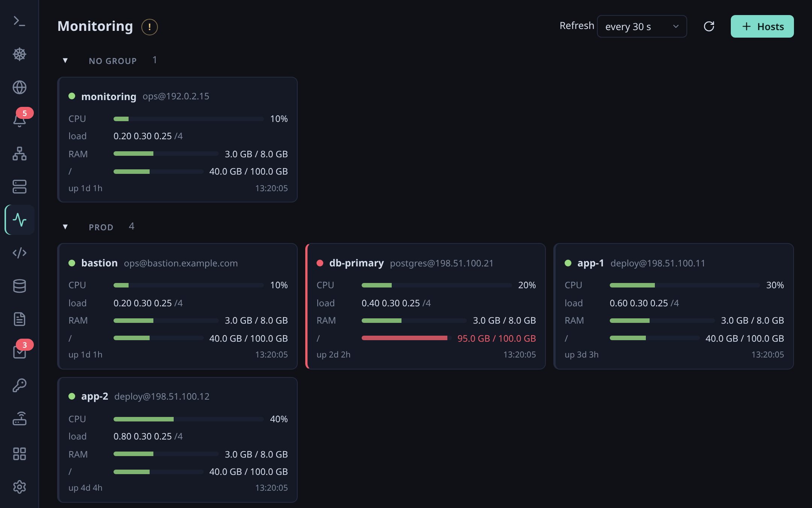Click the manual refresh icon button
Viewport: 812px width, 508px height.
(709, 26)
